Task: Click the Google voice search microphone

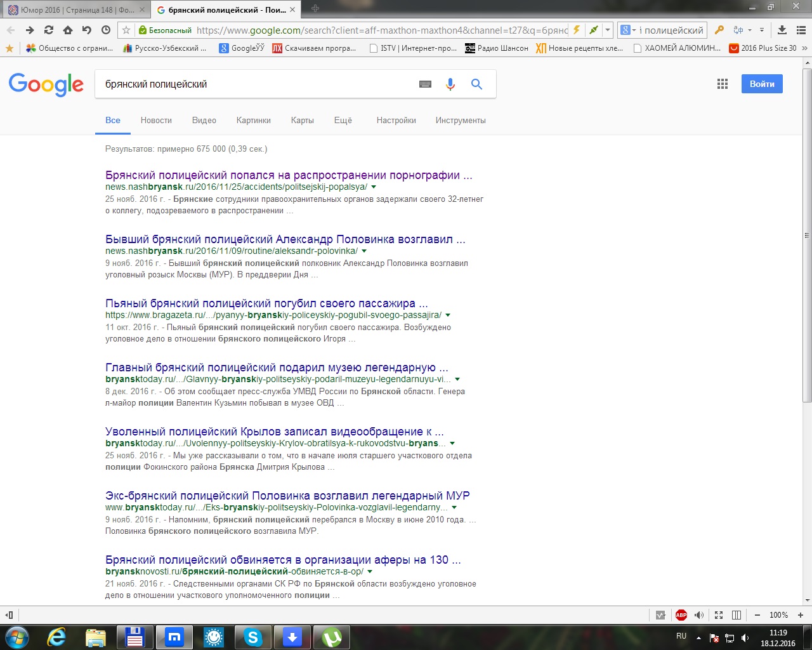Action: point(450,84)
